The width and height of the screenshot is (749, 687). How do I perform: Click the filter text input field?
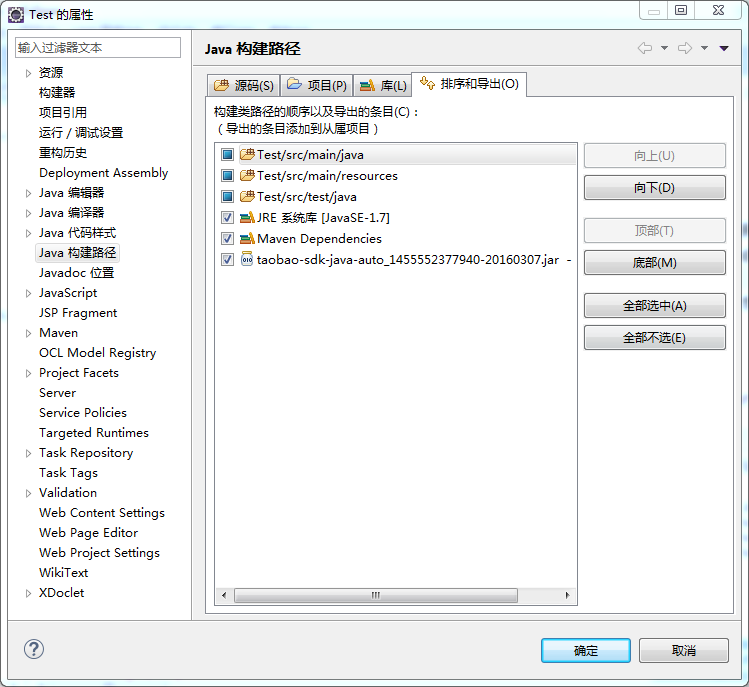click(x=98, y=47)
